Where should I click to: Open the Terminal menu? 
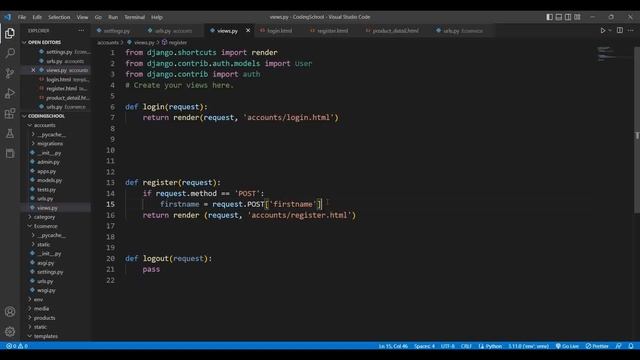[135, 17]
